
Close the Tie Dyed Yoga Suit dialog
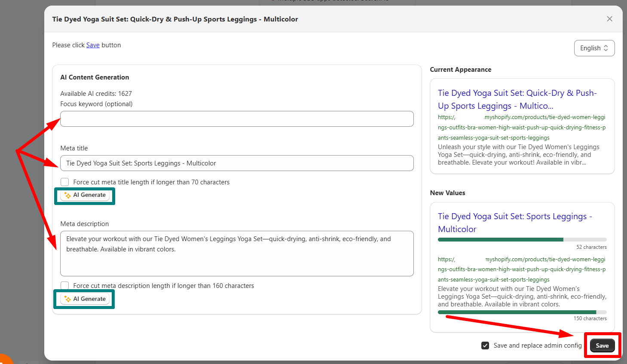tap(609, 19)
